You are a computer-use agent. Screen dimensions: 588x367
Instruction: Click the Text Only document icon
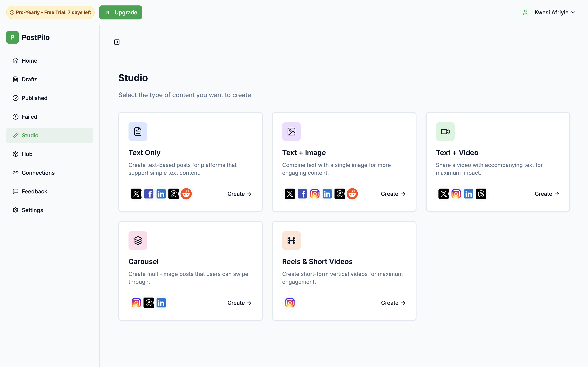(138, 132)
